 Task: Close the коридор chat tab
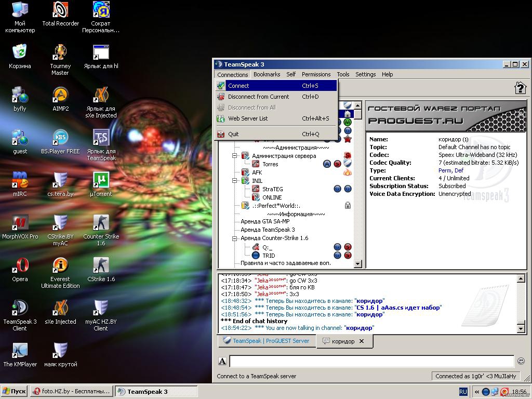pos(362,341)
